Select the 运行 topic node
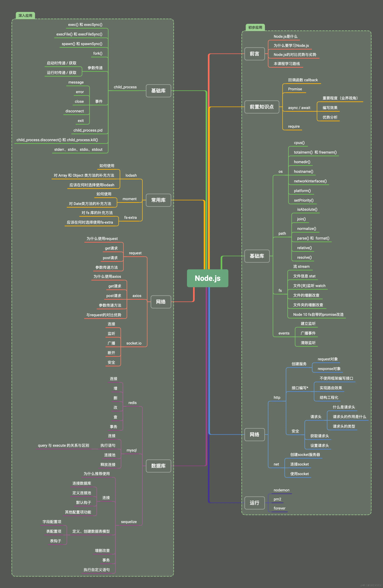383x588 pixels. [254, 503]
